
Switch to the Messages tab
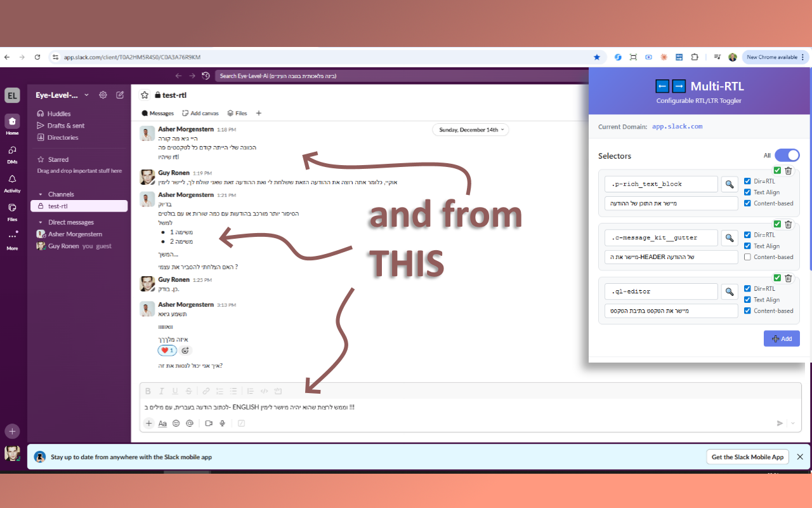[x=157, y=113]
